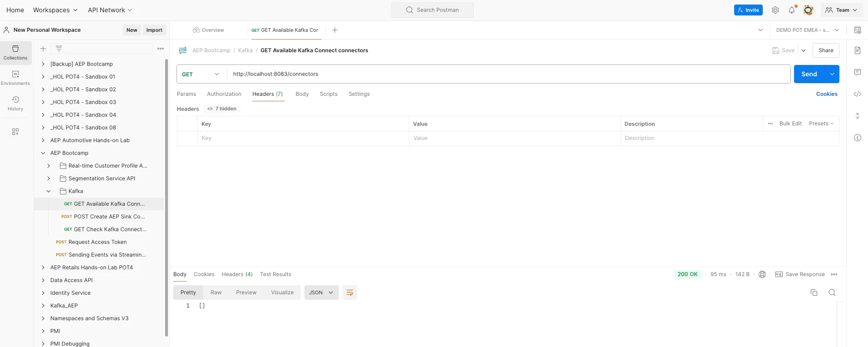Open the code snippet icon
The height and width of the screenshot is (347, 868).
(858, 94)
